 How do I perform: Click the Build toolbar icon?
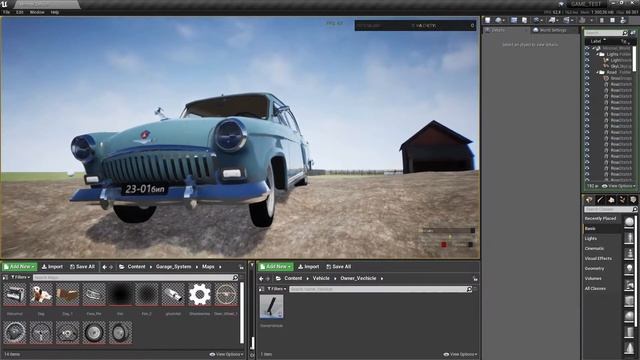coord(583,20)
